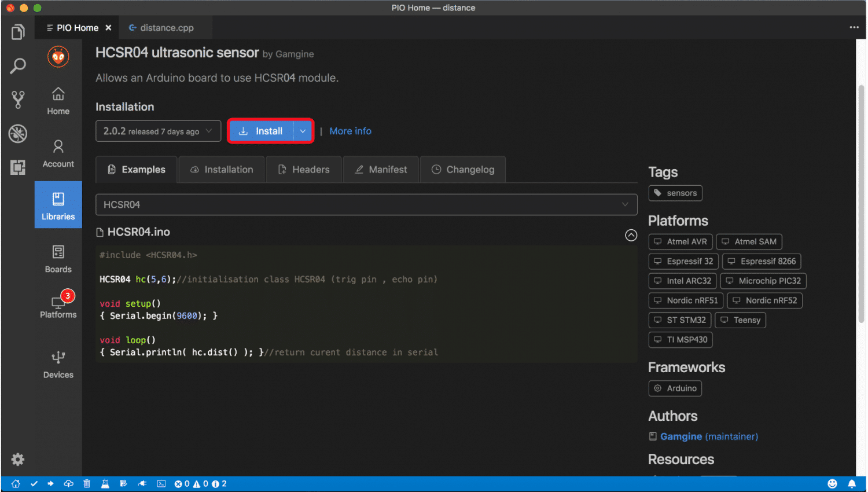Open Search in the activity bar
868x492 pixels.
(x=18, y=66)
